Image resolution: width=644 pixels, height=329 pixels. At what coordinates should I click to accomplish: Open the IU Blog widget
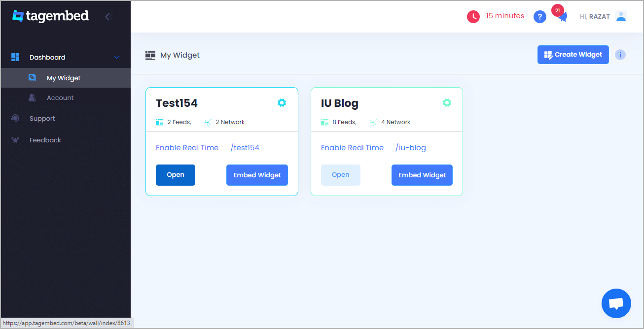pos(341,175)
